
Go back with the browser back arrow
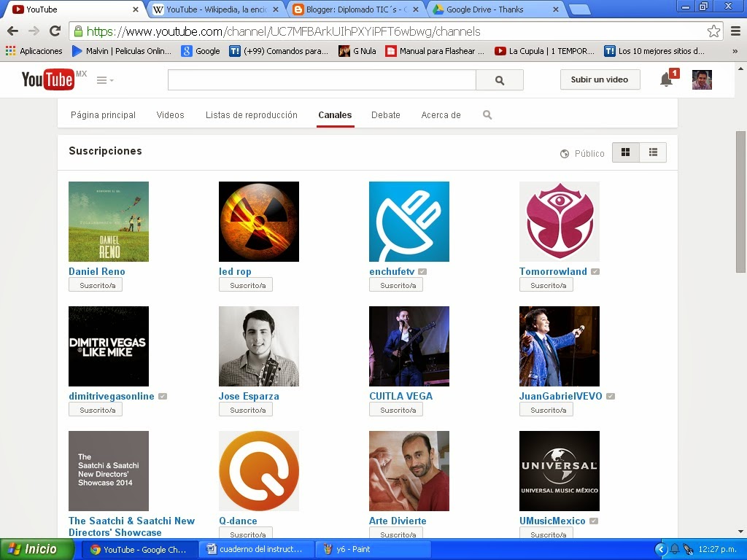pyautogui.click(x=13, y=31)
